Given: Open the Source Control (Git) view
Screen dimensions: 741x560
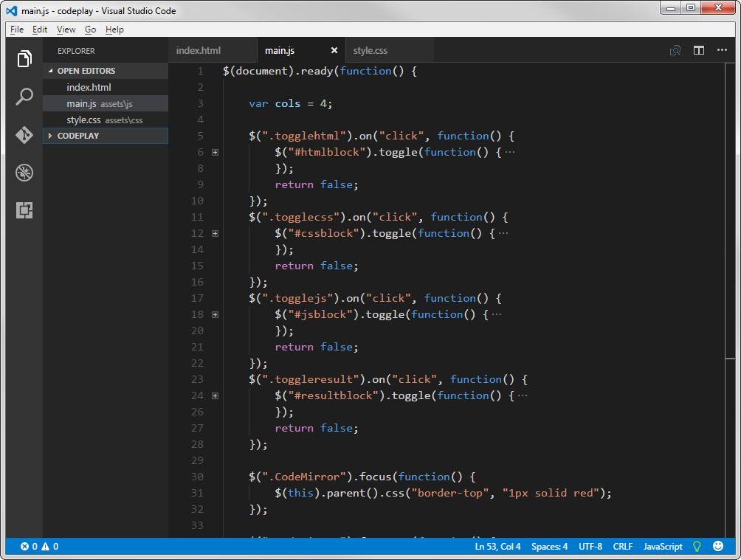Looking at the screenshot, I should click(x=24, y=135).
